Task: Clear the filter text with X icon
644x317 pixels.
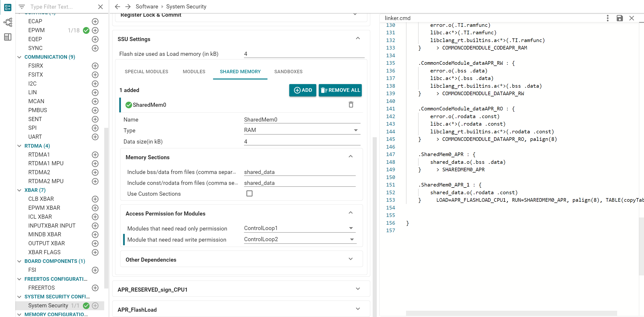Action: 101,7
